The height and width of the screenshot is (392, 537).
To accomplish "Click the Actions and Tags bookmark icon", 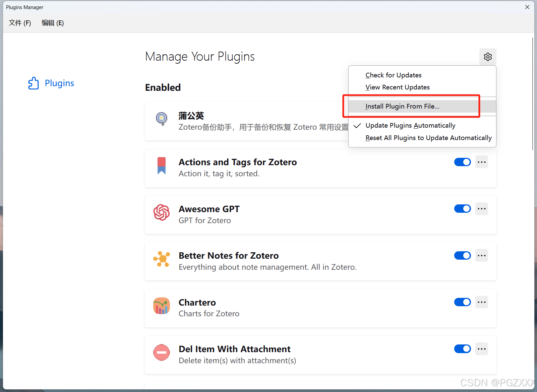I will click(x=162, y=166).
